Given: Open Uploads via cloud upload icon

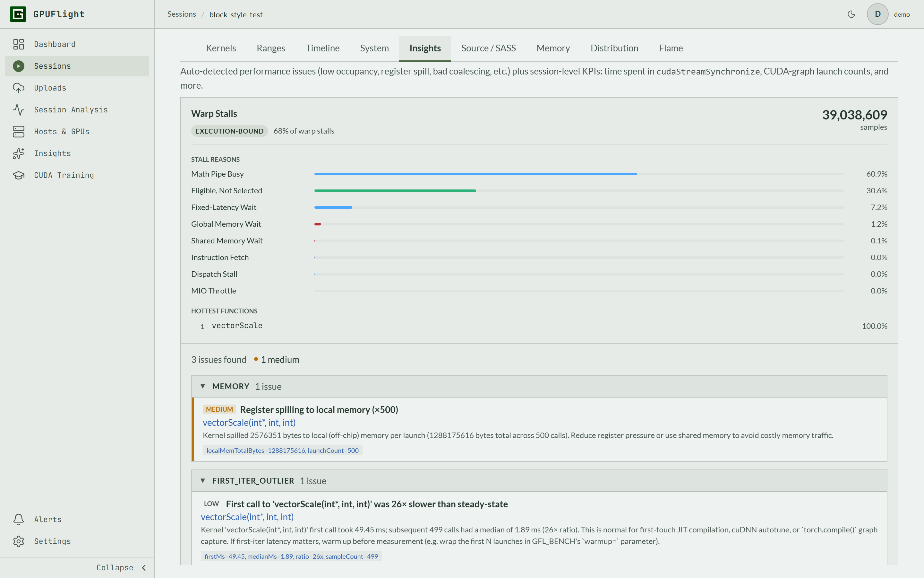Looking at the screenshot, I should pos(18,88).
